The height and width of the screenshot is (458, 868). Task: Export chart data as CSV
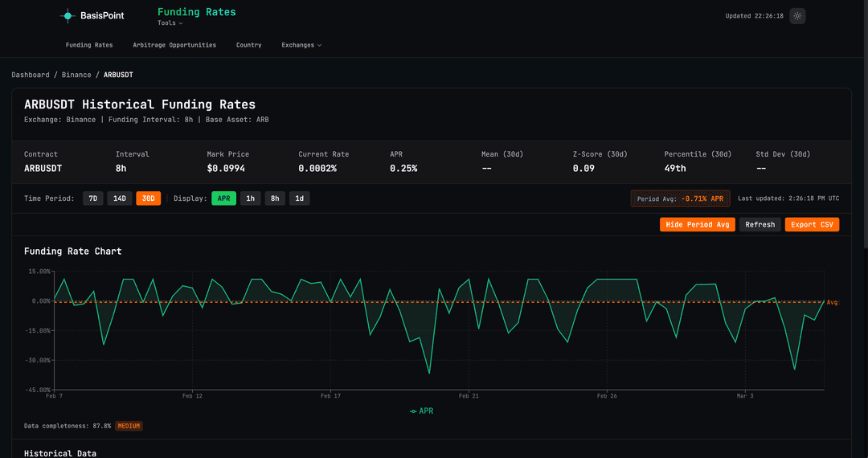click(812, 225)
